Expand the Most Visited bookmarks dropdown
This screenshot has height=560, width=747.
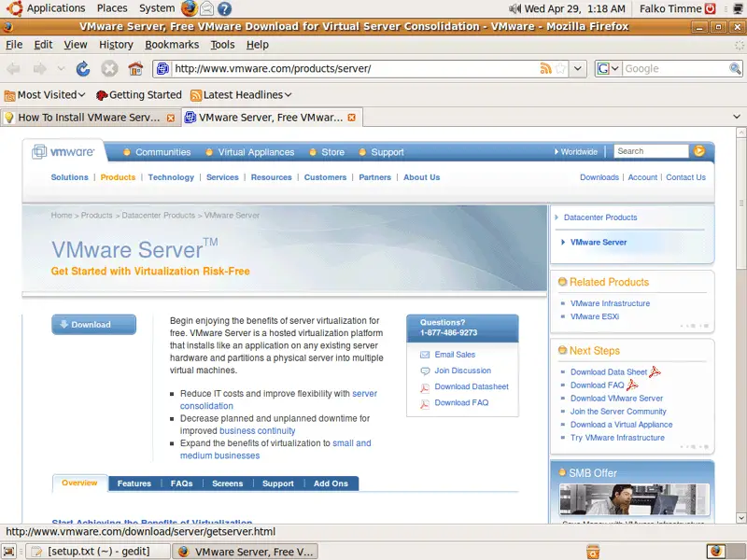[45, 95]
